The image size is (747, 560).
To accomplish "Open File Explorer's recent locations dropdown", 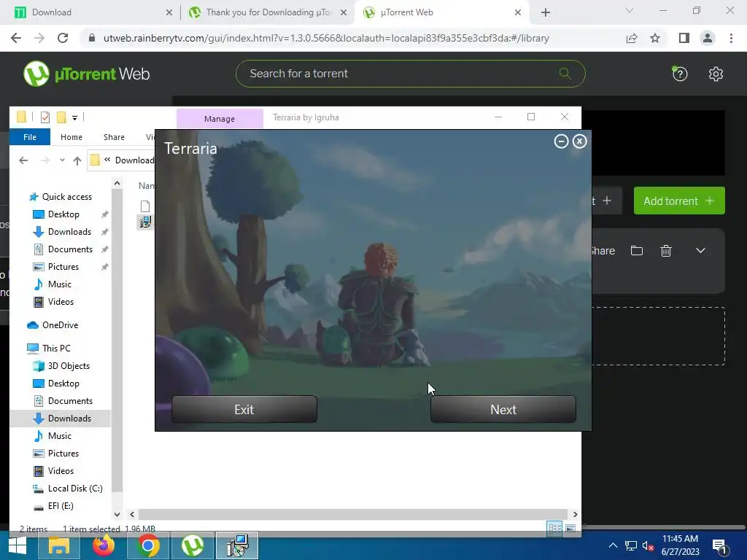I will pyautogui.click(x=62, y=160).
